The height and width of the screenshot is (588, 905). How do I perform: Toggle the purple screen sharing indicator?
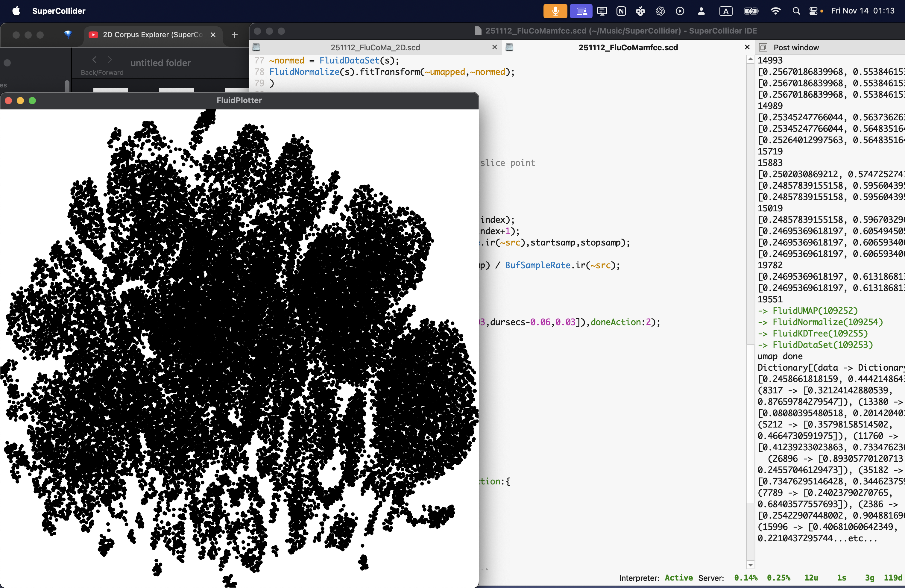coord(580,11)
